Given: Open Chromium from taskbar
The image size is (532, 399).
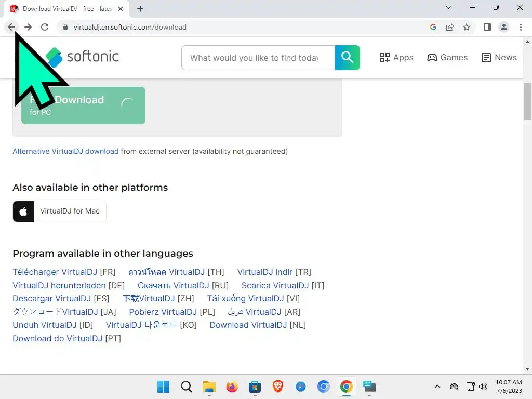Looking at the screenshot, I should click(x=323, y=387).
